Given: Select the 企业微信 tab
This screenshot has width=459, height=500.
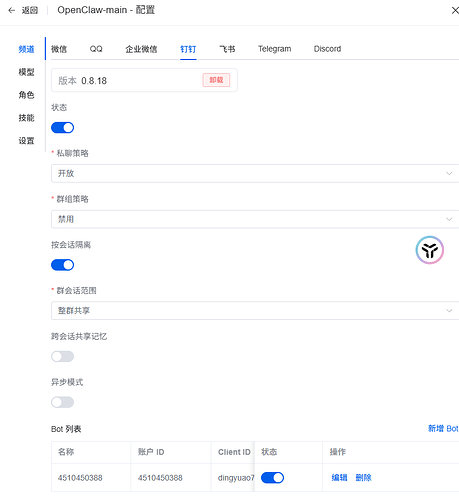Looking at the screenshot, I should [x=141, y=49].
